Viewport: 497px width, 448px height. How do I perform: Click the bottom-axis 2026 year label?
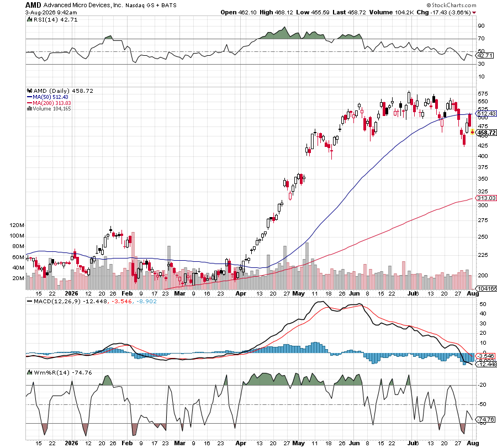pyautogui.click(x=71, y=443)
